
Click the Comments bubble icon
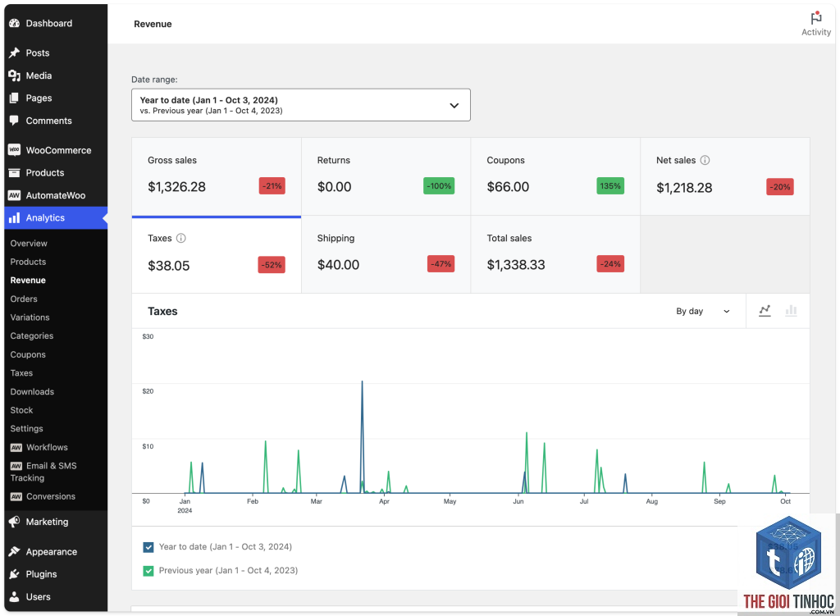(x=15, y=121)
